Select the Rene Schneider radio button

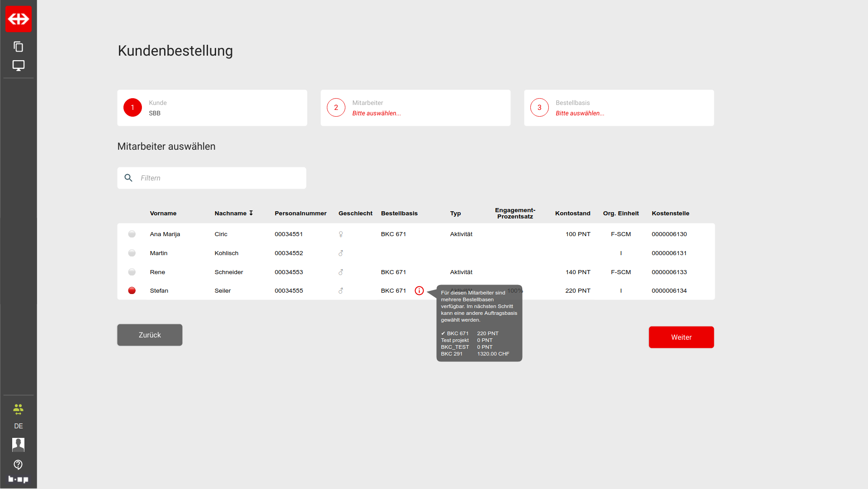(x=132, y=272)
